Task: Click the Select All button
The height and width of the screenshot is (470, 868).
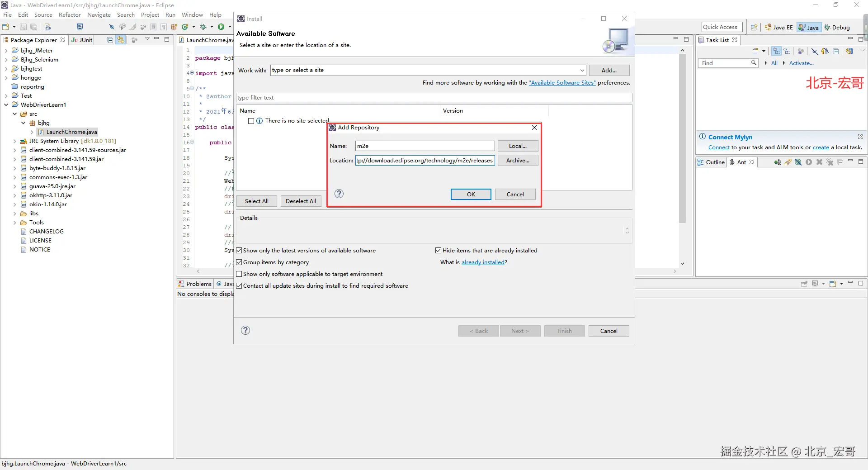Action: tap(256, 201)
